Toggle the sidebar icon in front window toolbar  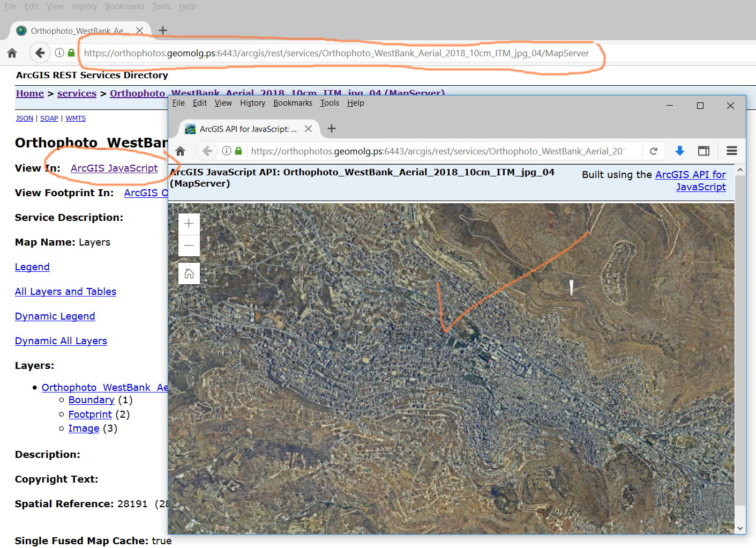(x=703, y=151)
